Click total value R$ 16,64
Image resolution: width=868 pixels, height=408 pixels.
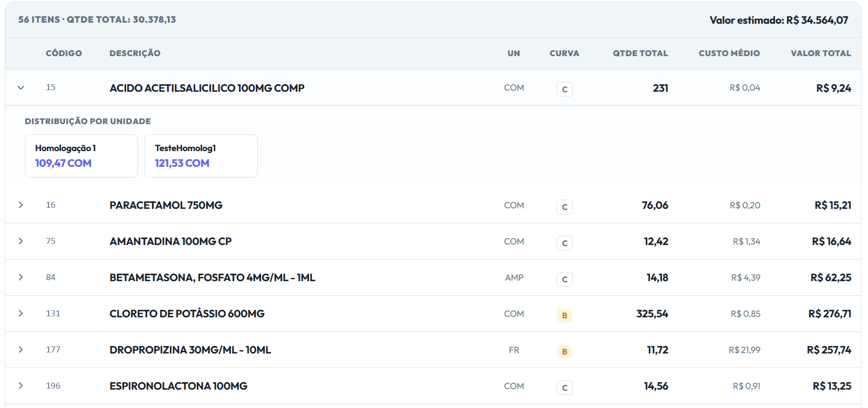(x=831, y=241)
